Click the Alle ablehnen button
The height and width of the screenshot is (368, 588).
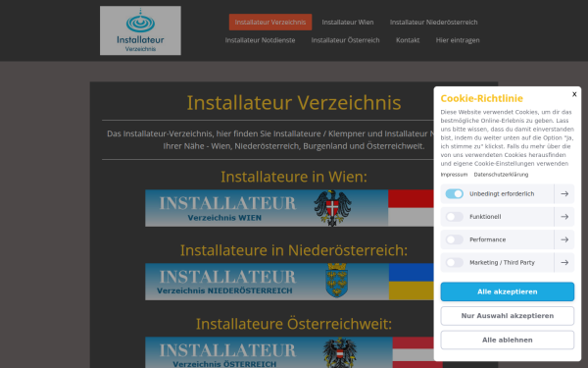tap(508, 340)
